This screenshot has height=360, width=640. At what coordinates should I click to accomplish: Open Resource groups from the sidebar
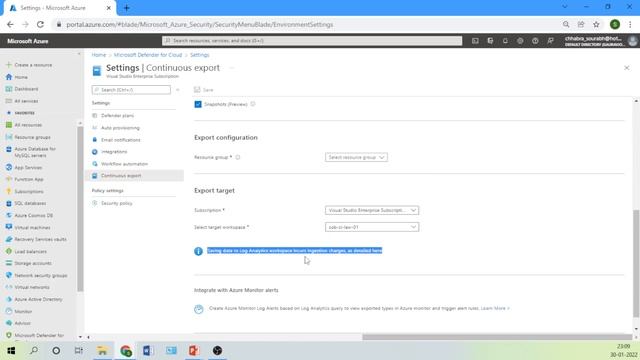pyautogui.click(x=32, y=137)
